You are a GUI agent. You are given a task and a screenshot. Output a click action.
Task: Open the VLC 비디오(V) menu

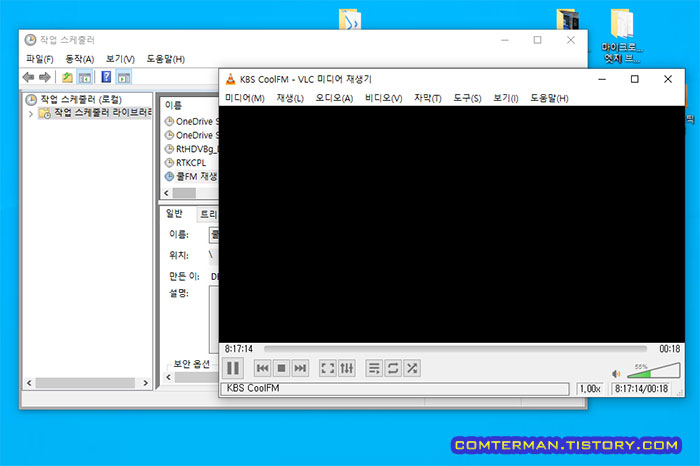pyautogui.click(x=383, y=98)
